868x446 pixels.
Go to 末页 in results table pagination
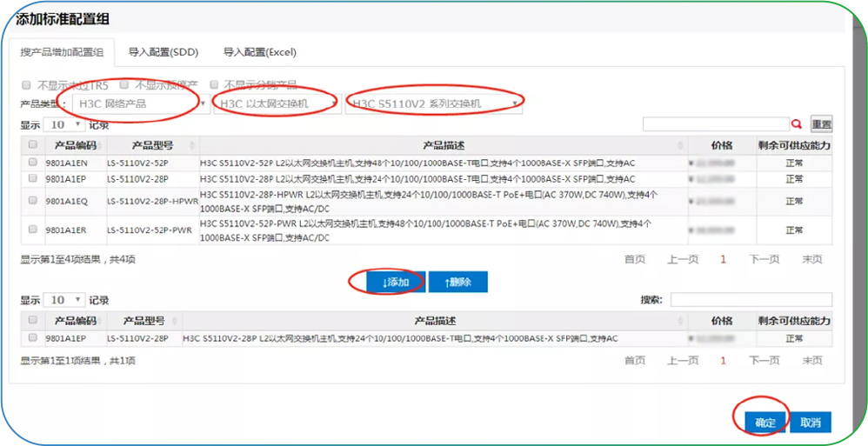(812, 259)
